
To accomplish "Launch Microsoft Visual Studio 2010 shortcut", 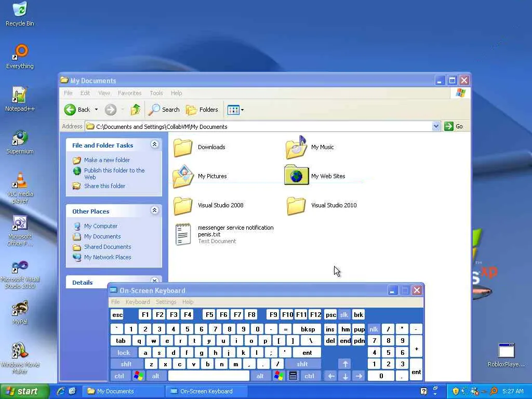I will (x=20, y=274).
